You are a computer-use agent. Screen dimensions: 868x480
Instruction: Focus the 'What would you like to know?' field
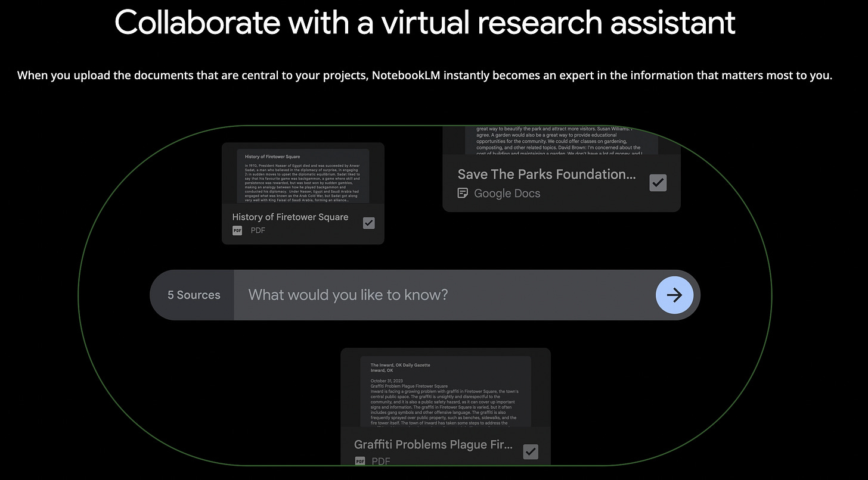[x=444, y=295]
